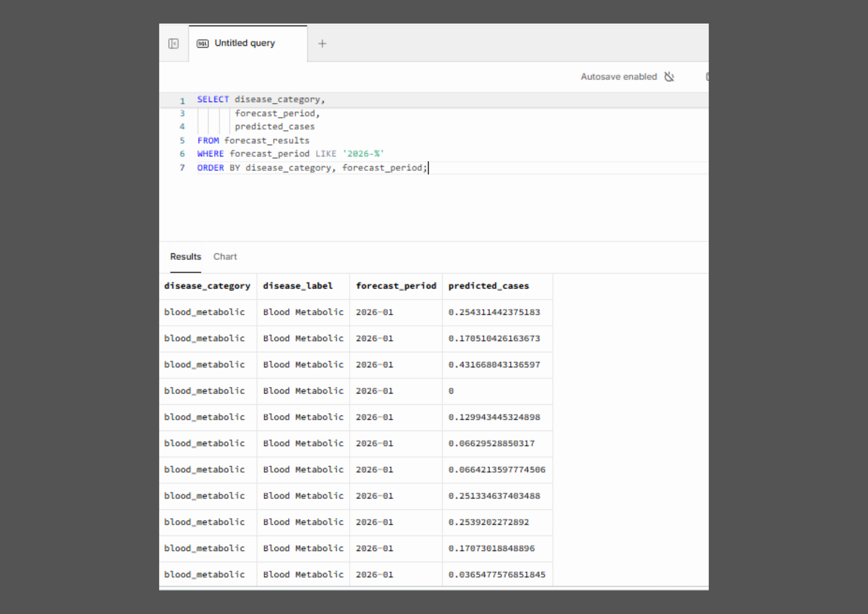
Task: Sort by disease_category column header
Action: (x=207, y=286)
